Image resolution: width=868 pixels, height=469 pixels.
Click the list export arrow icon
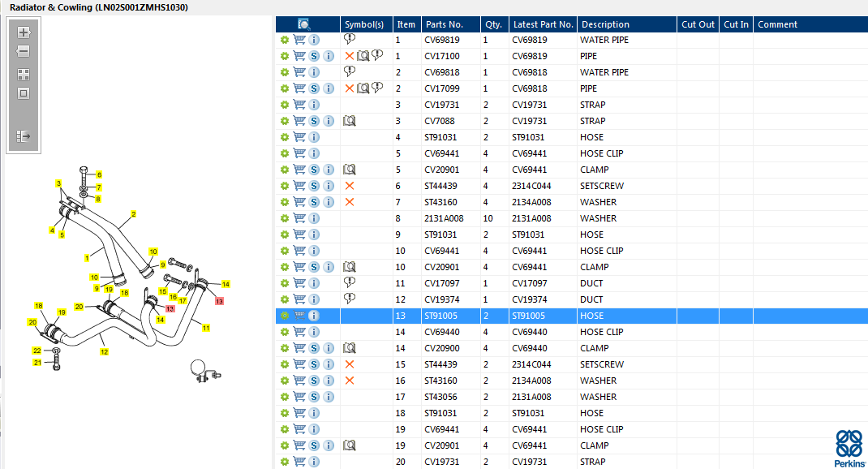pyautogui.click(x=24, y=136)
